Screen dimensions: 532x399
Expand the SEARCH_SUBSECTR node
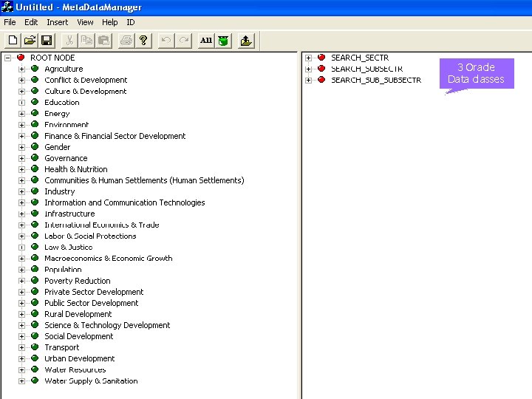tap(308, 69)
